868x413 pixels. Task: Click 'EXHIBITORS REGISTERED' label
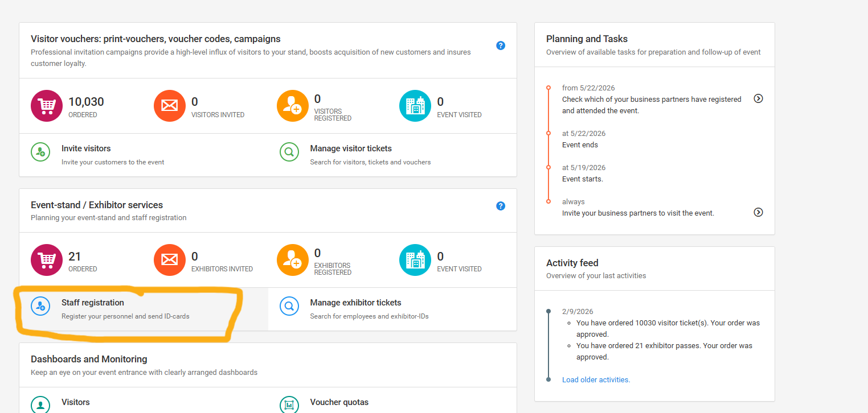pos(333,269)
